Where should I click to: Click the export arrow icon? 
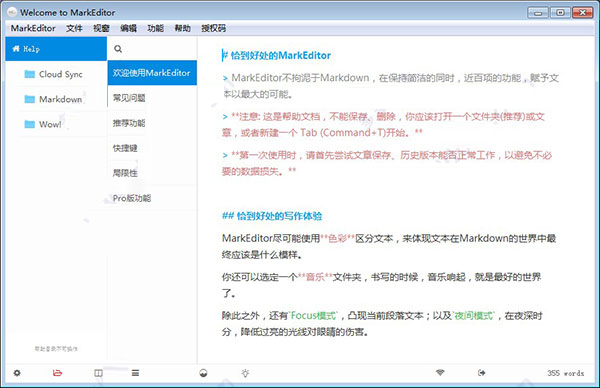tap(481, 372)
